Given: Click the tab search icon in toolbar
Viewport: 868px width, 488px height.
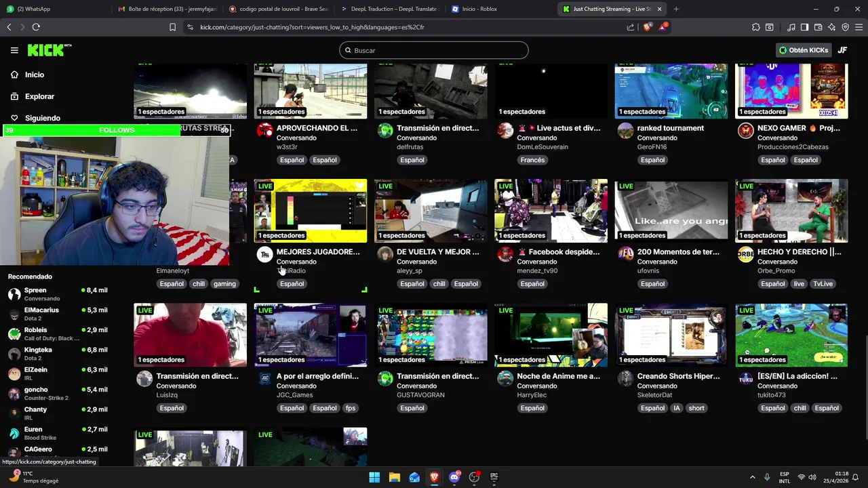Looking at the screenshot, I should 769,27.
